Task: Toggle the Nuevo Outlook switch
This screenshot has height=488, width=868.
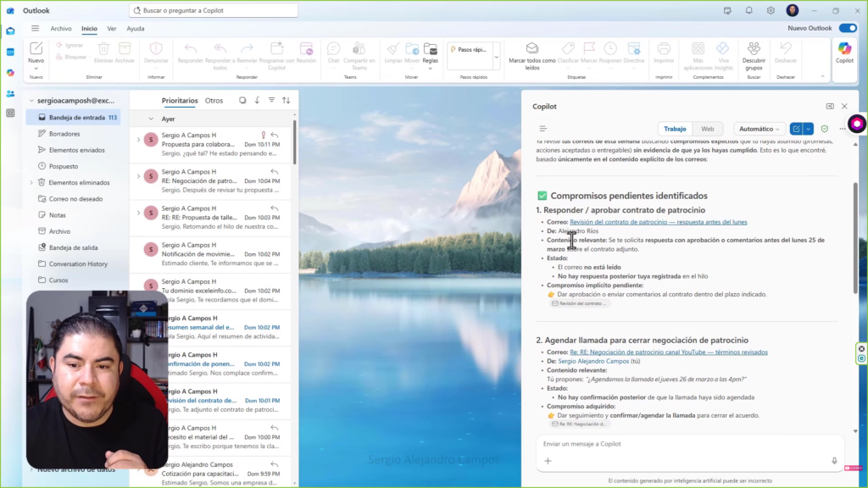Action: [848, 28]
